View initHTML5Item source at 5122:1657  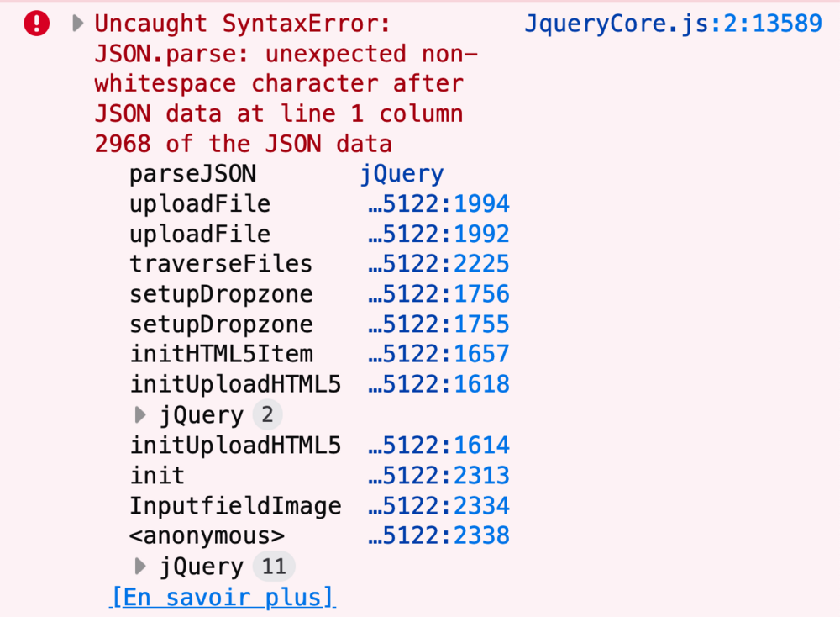pyautogui.click(x=439, y=355)
